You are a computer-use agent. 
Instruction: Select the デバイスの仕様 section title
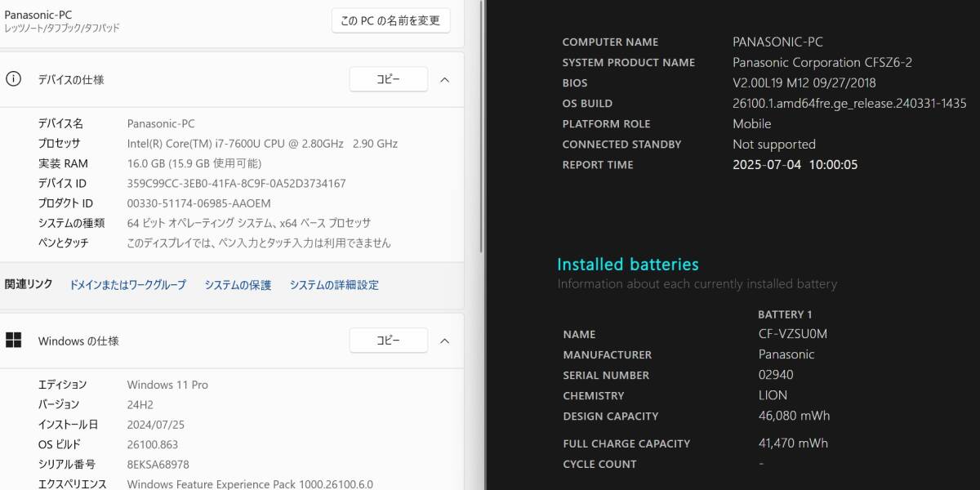(x=71, y=79)
